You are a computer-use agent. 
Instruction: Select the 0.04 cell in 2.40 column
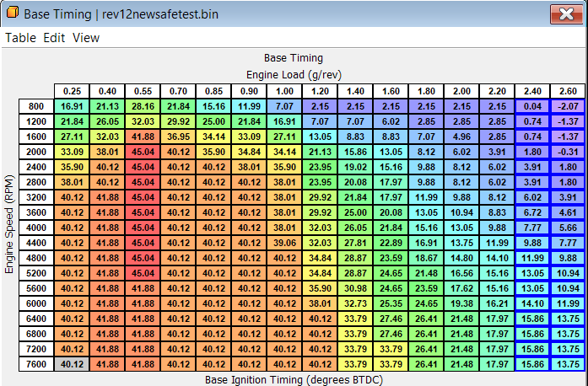tap(532, 106)
